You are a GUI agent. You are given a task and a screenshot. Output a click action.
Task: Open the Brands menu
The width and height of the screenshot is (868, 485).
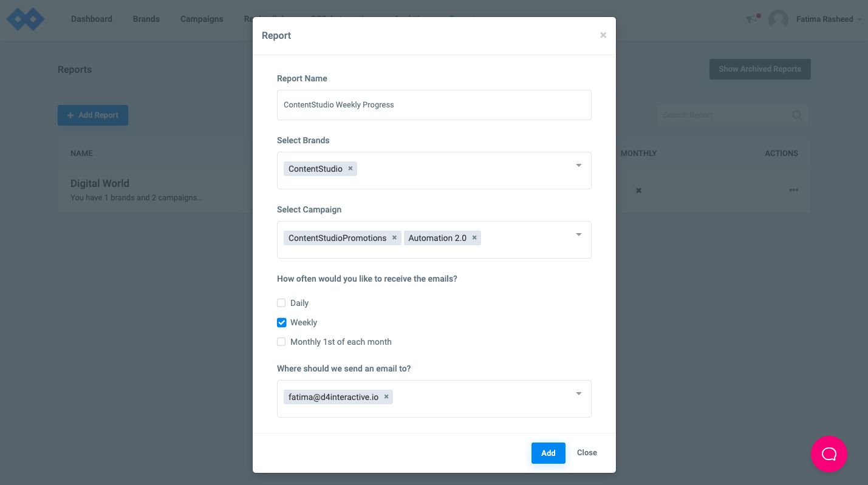click(146, 19)
